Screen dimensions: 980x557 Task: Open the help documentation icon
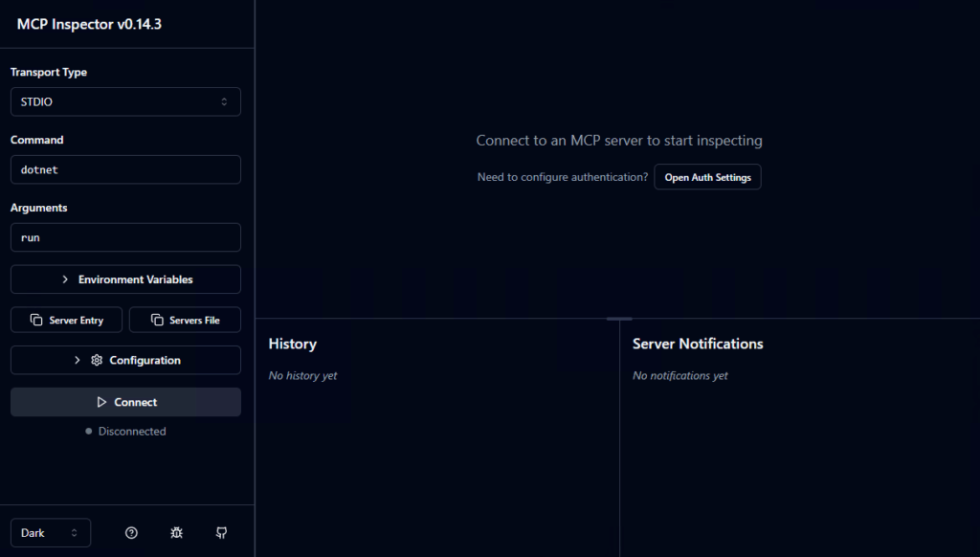coord(131,533)
